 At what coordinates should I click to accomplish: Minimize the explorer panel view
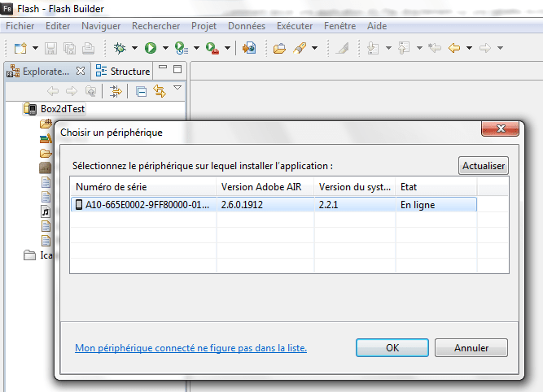tap(163, 68)
